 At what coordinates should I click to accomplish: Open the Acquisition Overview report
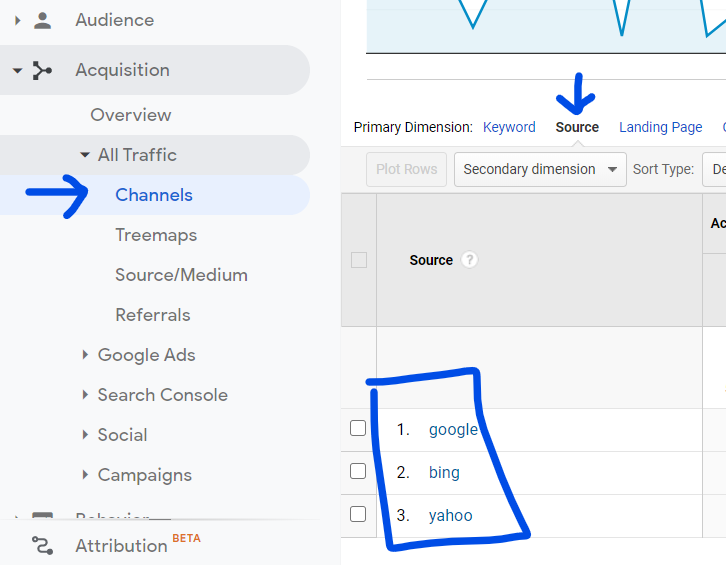(131, 115)
